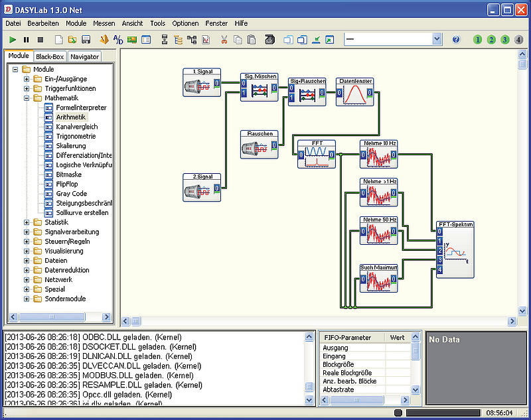Expand the Statistik folder
The width and height of the screenshot is (531, 420).
(27, 222)
